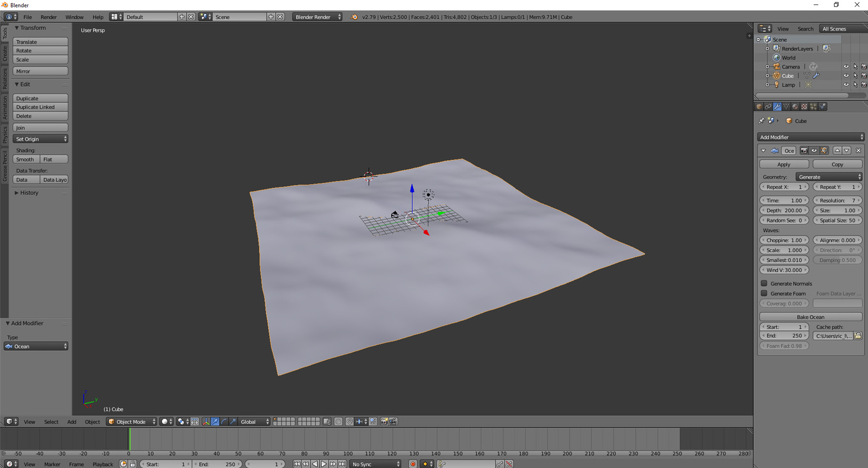Open the Object cube tab in Properties
Viewport: 868px width, 468px height.
pos(759,106)
